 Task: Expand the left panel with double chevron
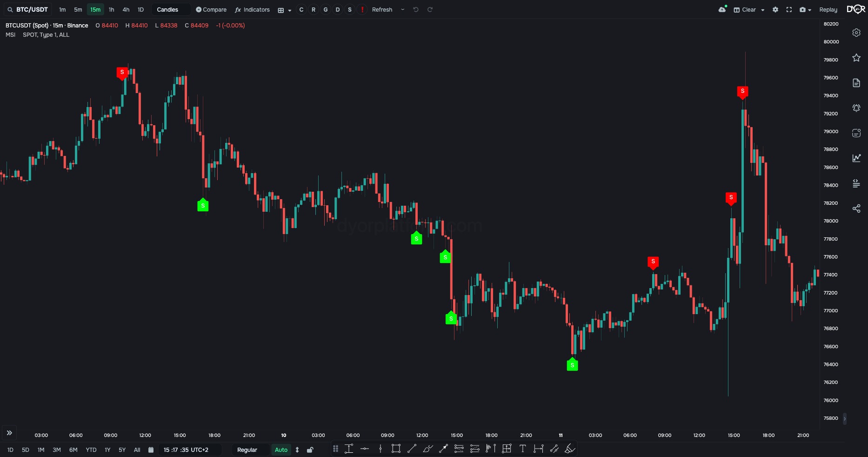coord(9,433)
